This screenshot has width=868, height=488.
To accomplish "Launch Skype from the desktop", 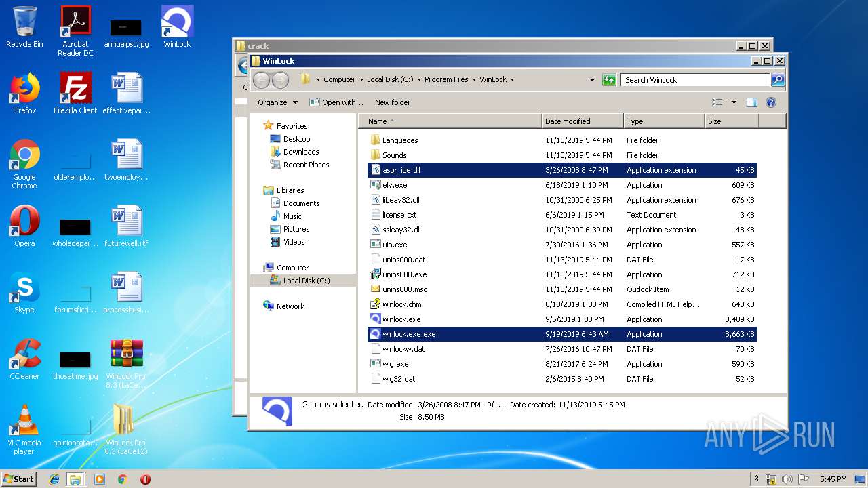I will pos(24,293).
